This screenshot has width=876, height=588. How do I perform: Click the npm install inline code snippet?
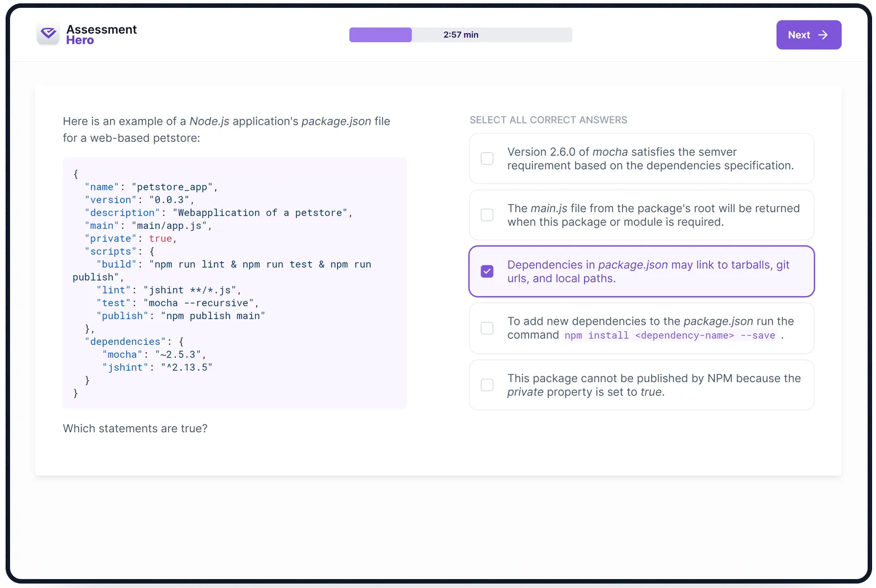(x=670, y=335)
